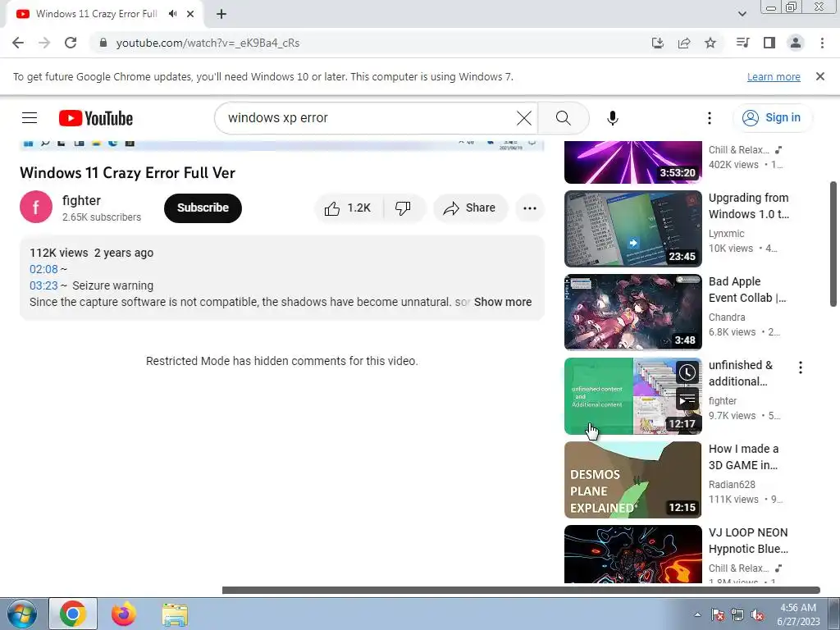Viewport: 840px width, 630px height.
Task: Open the Chrome profile avatar
Action: pyautogui.click(x=796, y=43)
